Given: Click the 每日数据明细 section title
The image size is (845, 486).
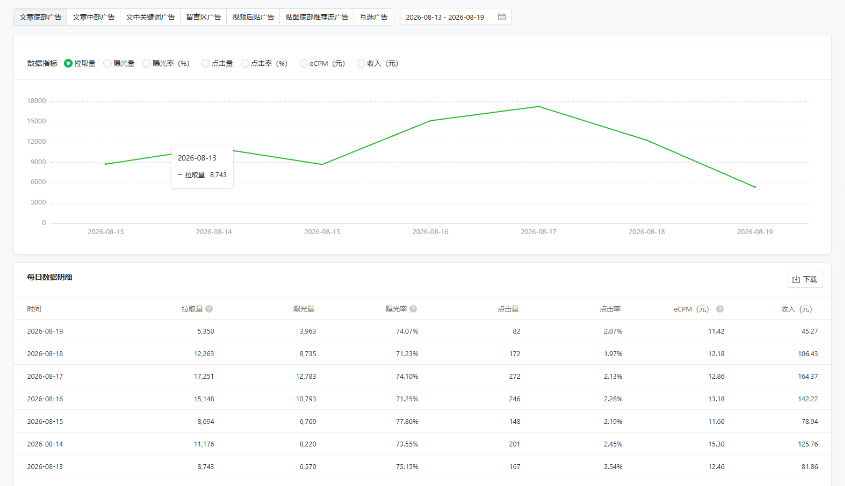Looking at the screenshot, I should coord(50,277).
